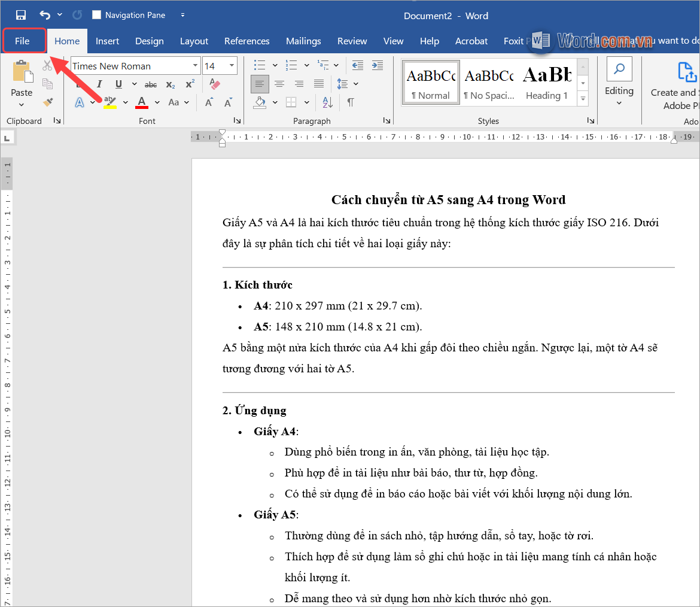Apply multilevel list formatting

(x=322, y=65)
